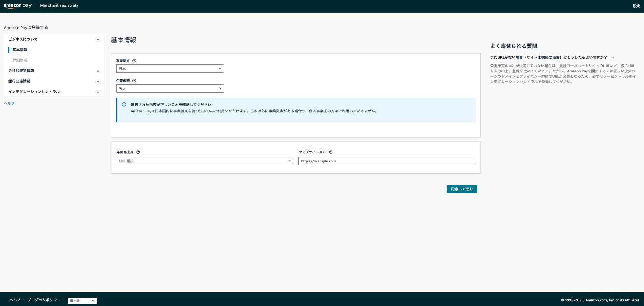
Task: Click the 選択された内容が正しいことを確認してください notice title
Action: pyautogui.click(x=171, y=105)
